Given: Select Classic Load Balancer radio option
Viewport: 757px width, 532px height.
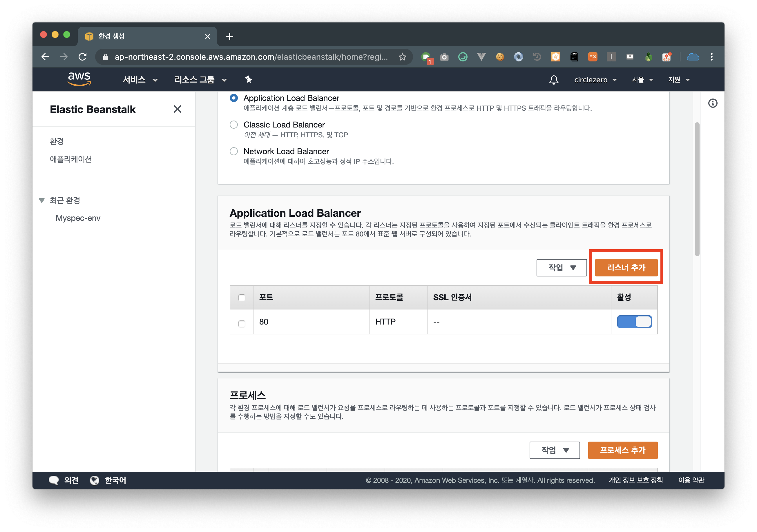Looking at the screenshot, I should tap(234, 125).
